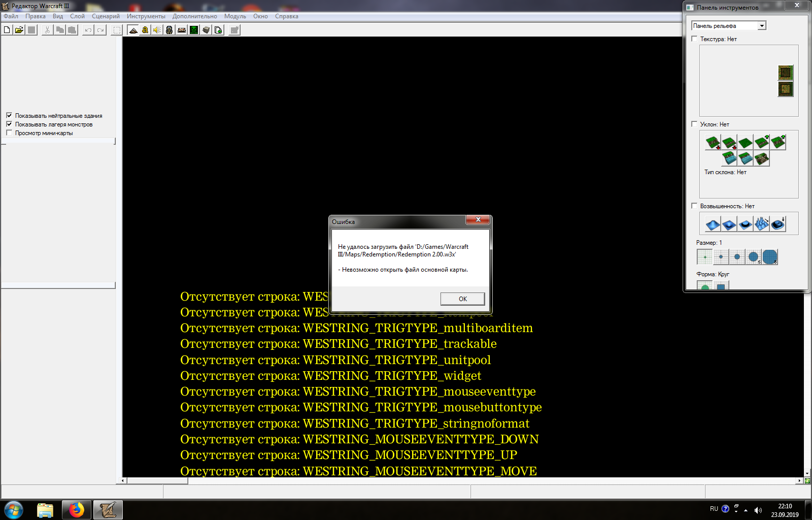
Task: Open the Import Manager icon
Action: click(218, 30)
